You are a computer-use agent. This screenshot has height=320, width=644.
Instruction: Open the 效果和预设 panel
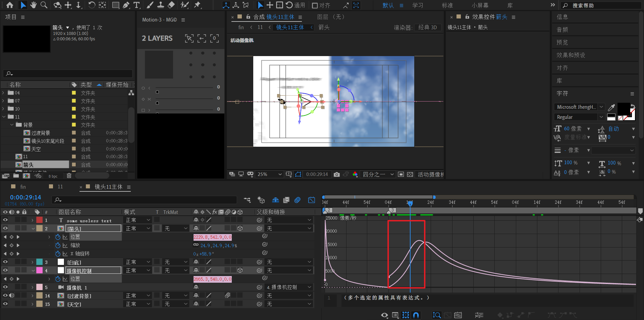[x=571, y=55]
